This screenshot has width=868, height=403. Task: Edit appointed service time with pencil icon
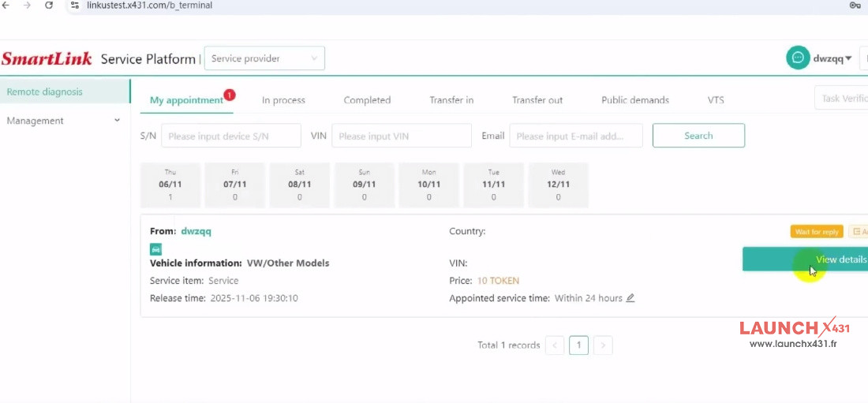click(x=630, y=298)
